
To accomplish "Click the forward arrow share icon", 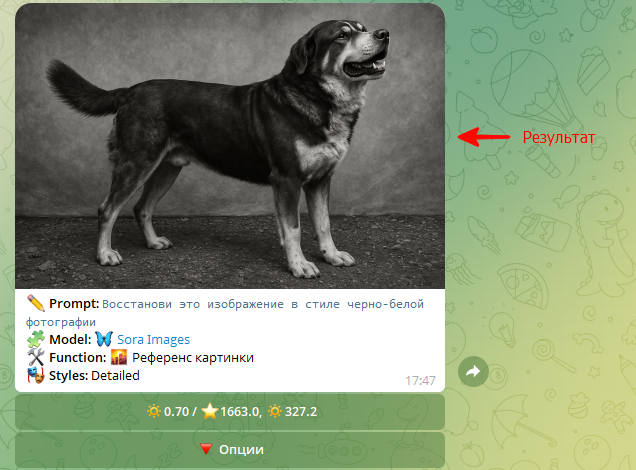I will [x=473, y=371].
